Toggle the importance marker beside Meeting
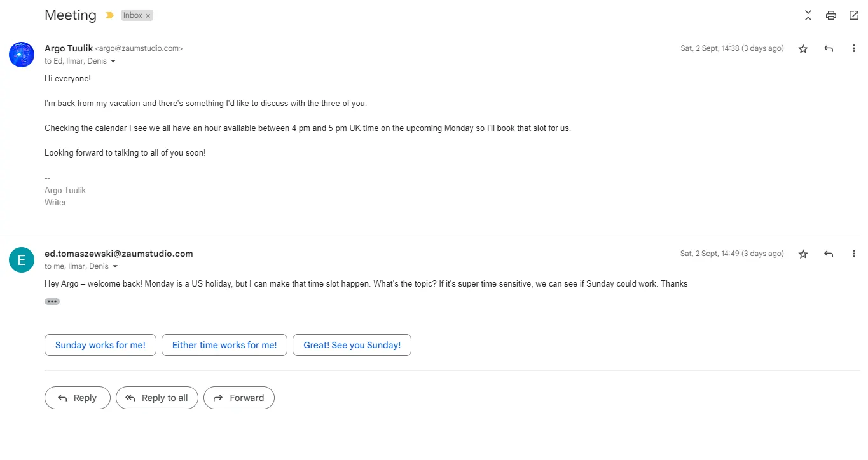This screenshot has width=868, height=460. (x=109, y=15)
